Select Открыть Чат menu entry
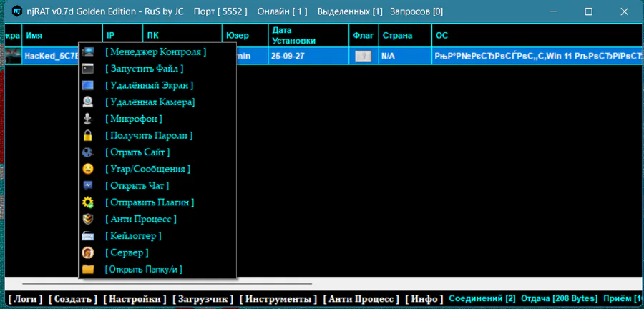Viewport: 644px width, 309px height. point(137,185)
